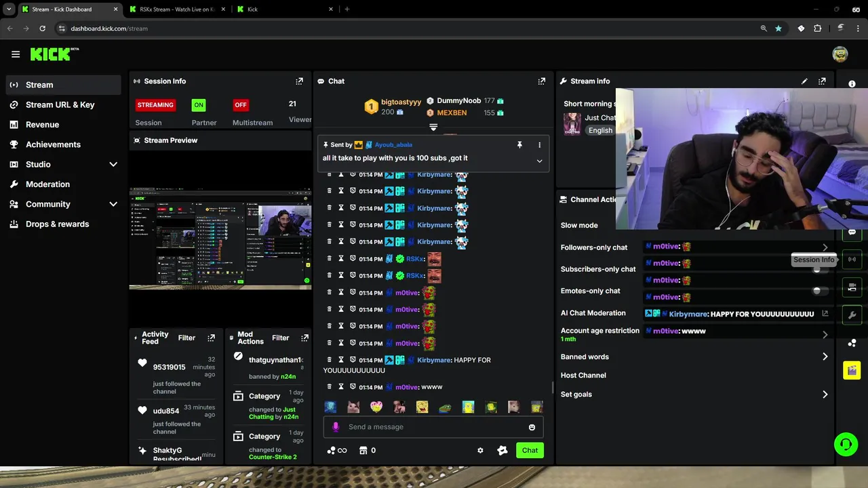Open AI Chat Moderation external icon

(825, 313)
